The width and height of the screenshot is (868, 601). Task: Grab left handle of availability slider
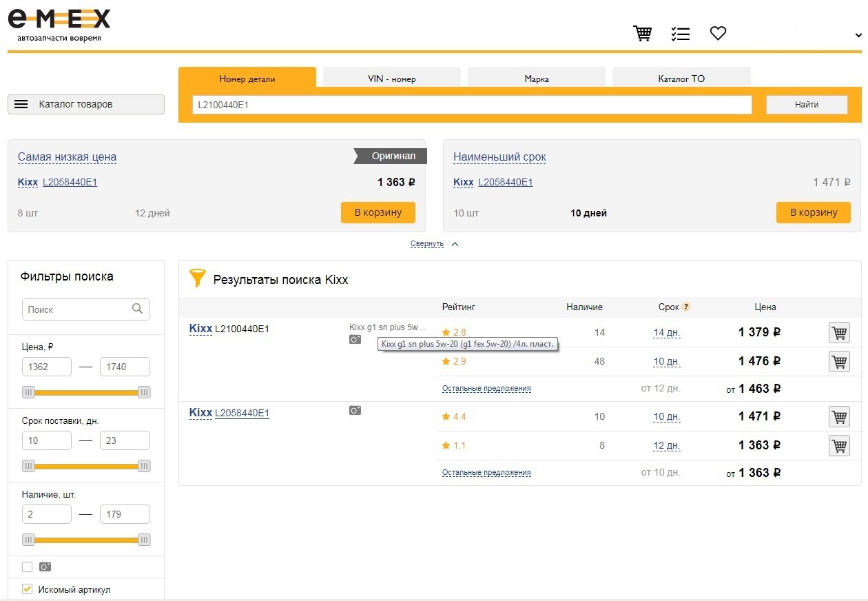pyautogui.click(x=28, y=540)
